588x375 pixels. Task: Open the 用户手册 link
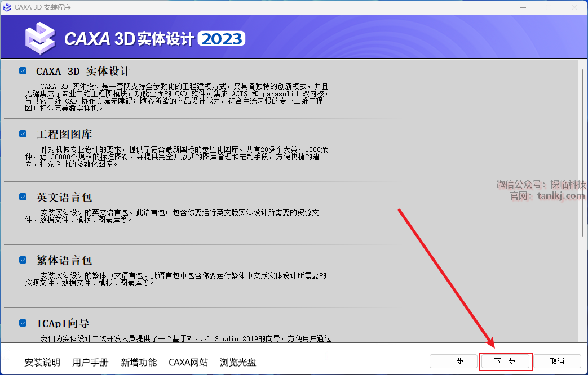(90, 362)
